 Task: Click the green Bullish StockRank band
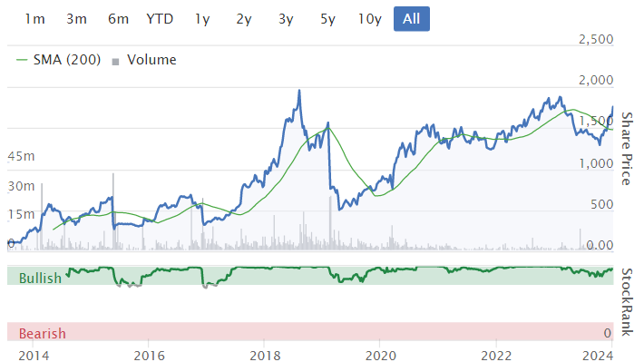[x=310, y=276]
